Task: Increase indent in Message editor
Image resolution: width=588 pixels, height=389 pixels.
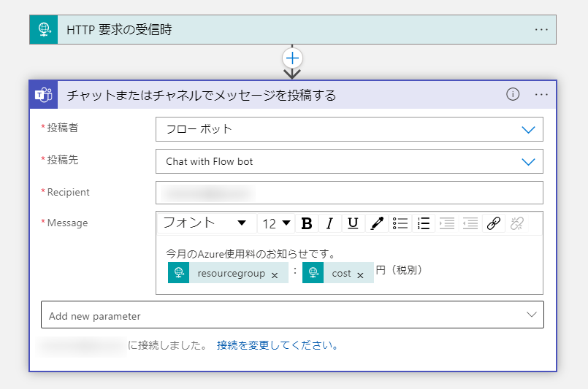Action: tap(446, 223)
